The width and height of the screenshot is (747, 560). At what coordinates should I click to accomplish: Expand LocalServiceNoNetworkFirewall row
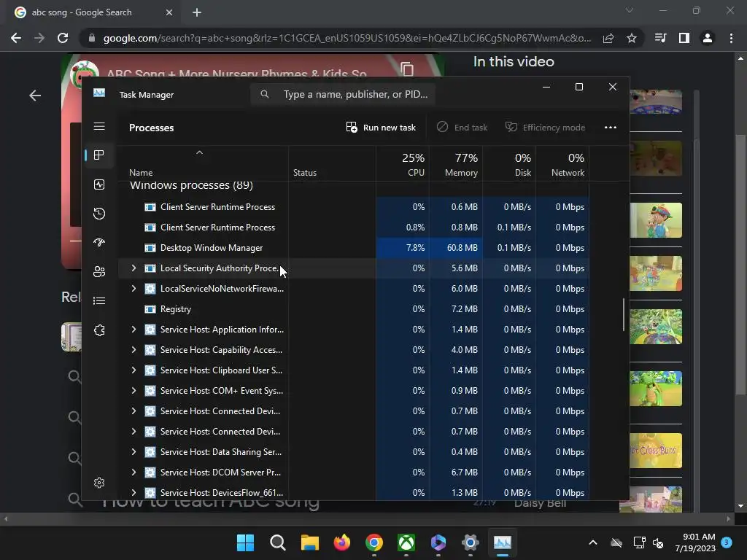133,289
